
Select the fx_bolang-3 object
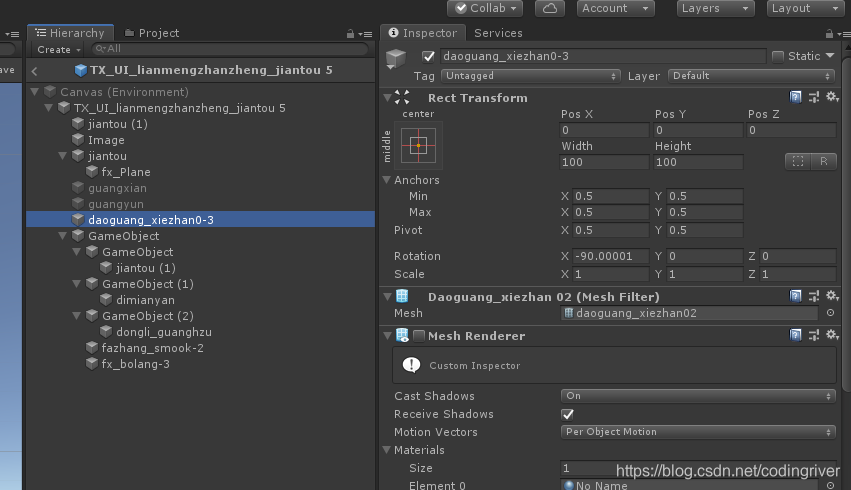135,364
